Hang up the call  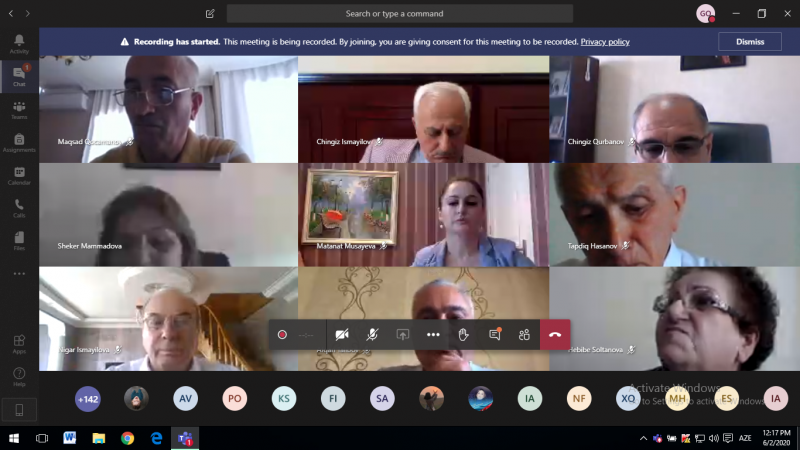pos(555,335)
